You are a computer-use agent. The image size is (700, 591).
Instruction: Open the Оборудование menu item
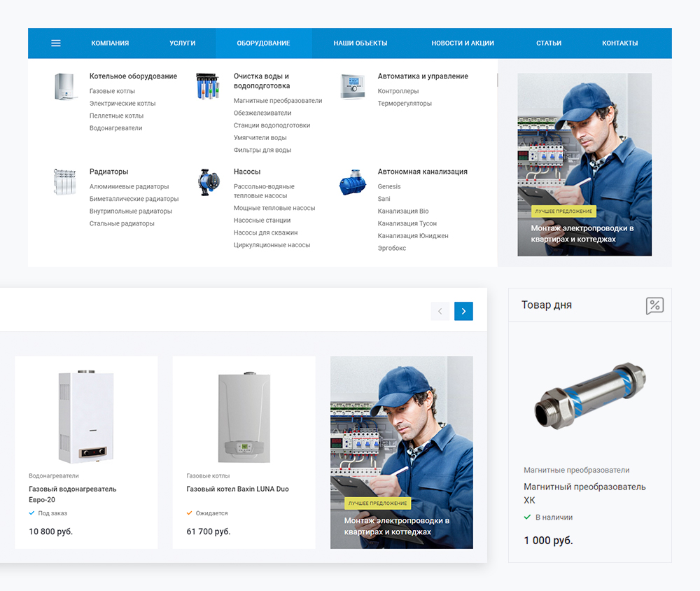(x=263, y=43)
